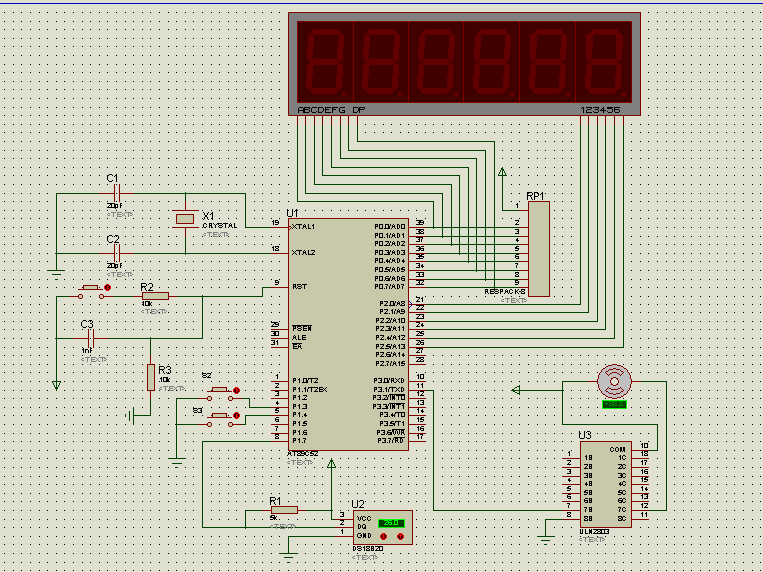Click the AT89C52 part name label

point(303,454)
